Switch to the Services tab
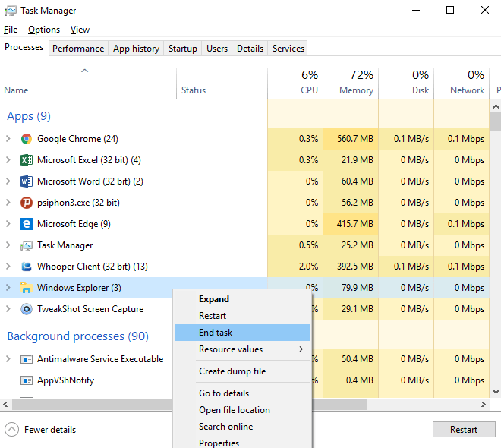This screenshot has height=448, width=501. pyautogui.click(x=288, y=49)
